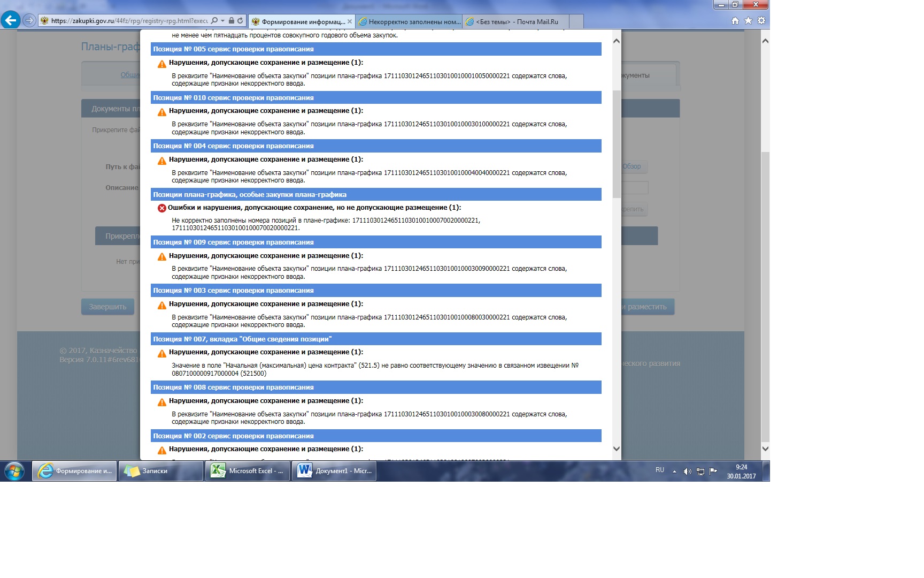Click the violations dialog scrollbar thumb
This screenshot has height=578, width=924.
pyautogui.click(x=617, y=143)
